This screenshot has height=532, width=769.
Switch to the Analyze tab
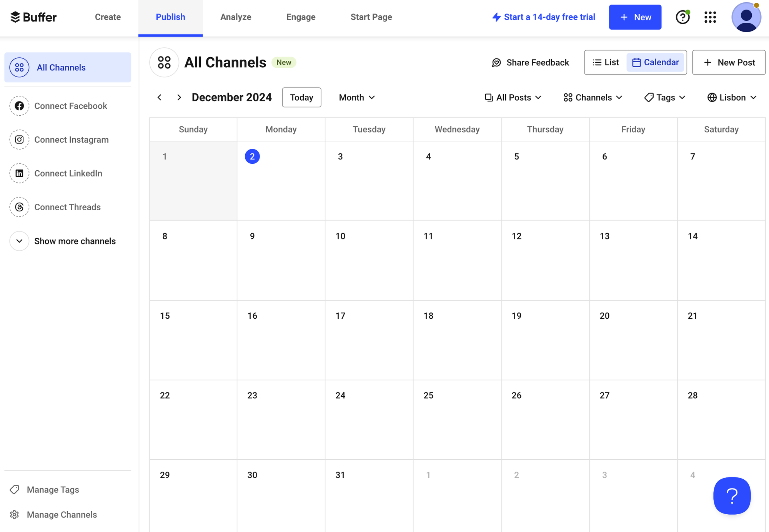click(x=236, y=17)
